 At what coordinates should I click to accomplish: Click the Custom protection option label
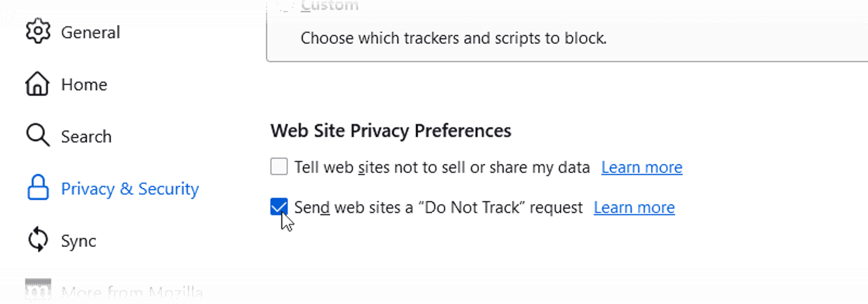[x=330, y=5]
